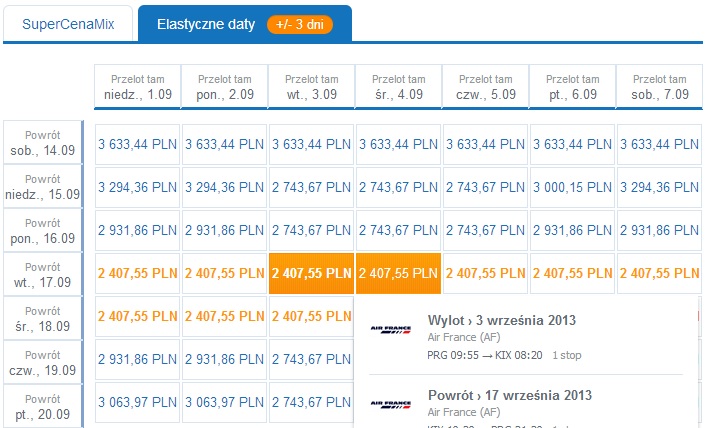Select the highlighted 2 407,55 PLN cell for śr. 4.09
The width and height of the screenshot is (707, 428).
pos(399,273)
